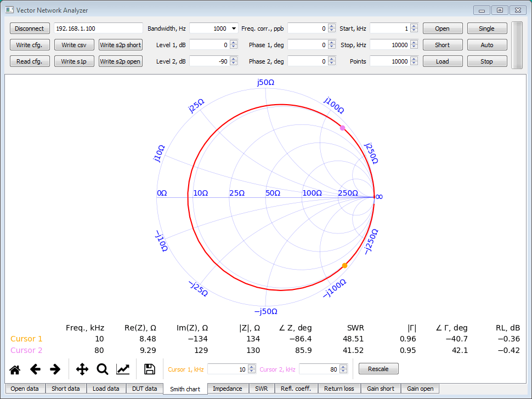This screenshot has height=399, width=532.
Task: Increment Level 1 dB using the up stepper
Action: (x=234, y=42)
